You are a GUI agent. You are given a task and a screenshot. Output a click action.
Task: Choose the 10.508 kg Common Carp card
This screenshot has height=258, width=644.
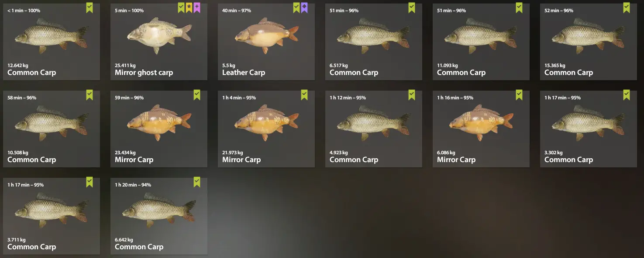click(52, 129)
